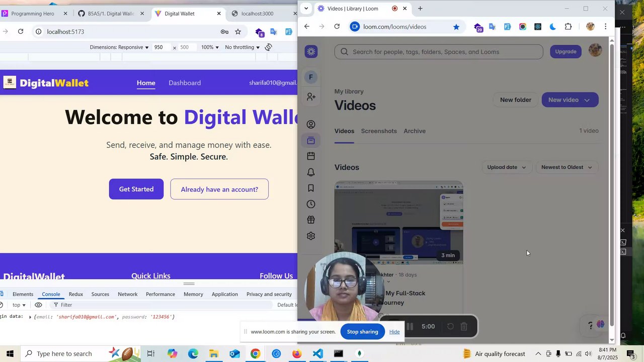Switch to the Network tab in DevTools
This screenshot has width=644, height=362.
[127, 294]
